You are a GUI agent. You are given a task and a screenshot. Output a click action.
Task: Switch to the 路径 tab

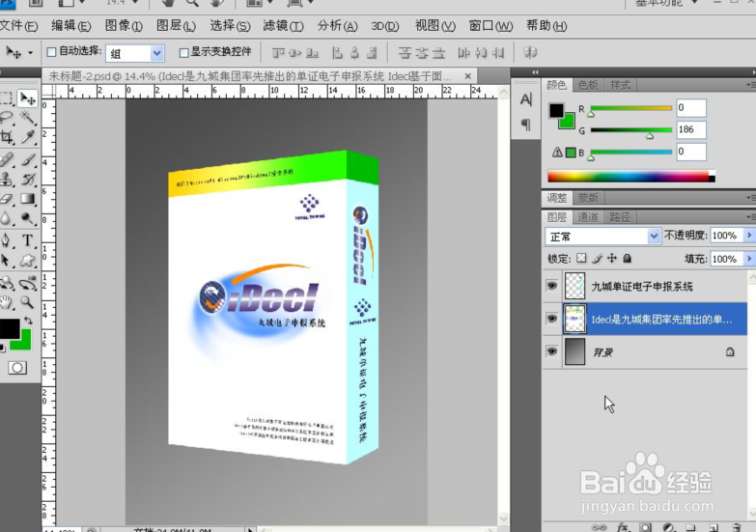[620, 217]
